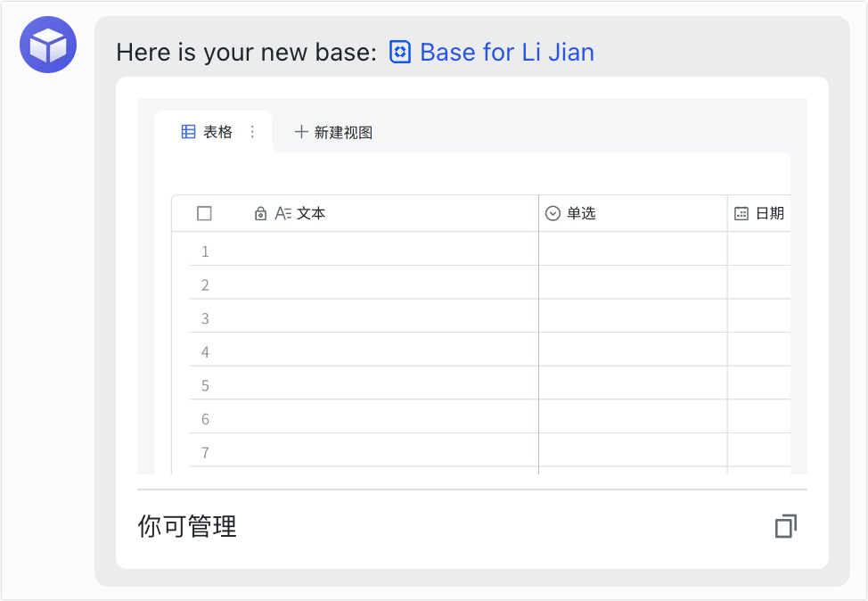Click the 你可管理 permission label
This screenshot has width=868, height=601.
tap(187, 526)
